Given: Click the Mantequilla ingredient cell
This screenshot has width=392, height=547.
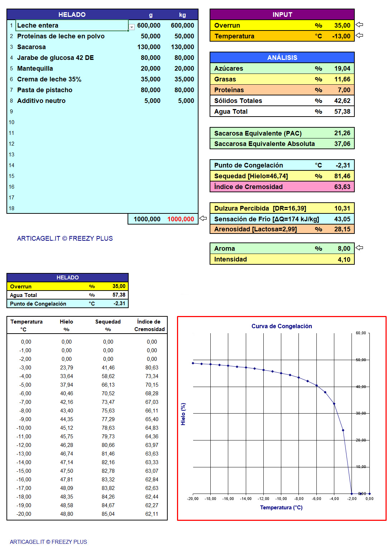Looking at the screenshot, I should [35, 69].
